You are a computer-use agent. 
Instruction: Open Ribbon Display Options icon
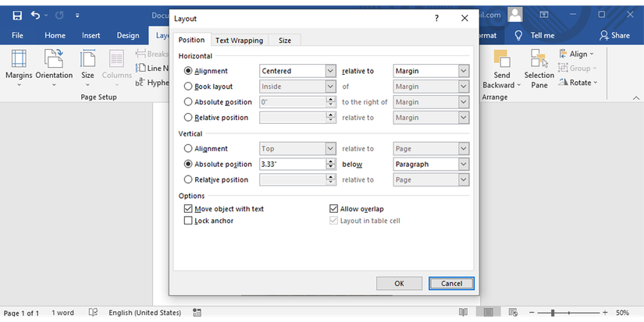point(544,15)
